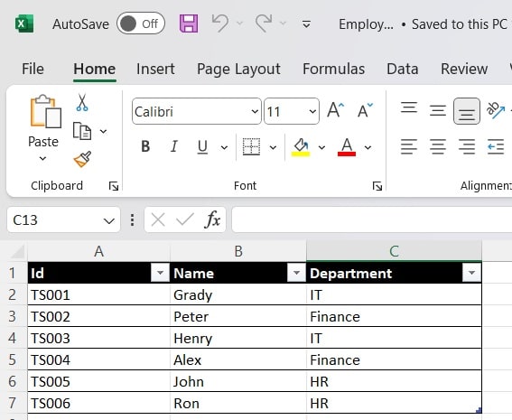The height and width of the screenshot is (420, 512).
Task: Open the Formulas tab
Action: 334,69
